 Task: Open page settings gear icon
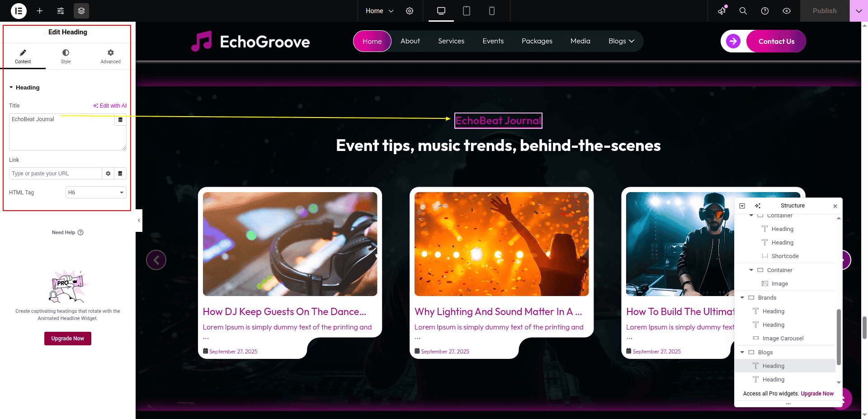click(410, 11)
